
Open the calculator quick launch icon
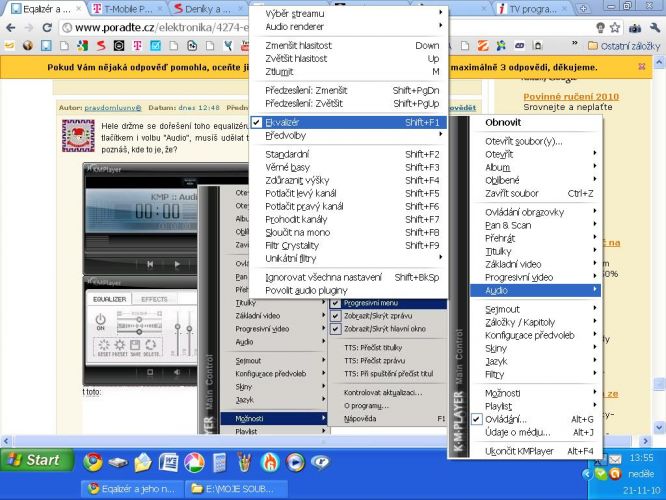click(x=219, y=462)
